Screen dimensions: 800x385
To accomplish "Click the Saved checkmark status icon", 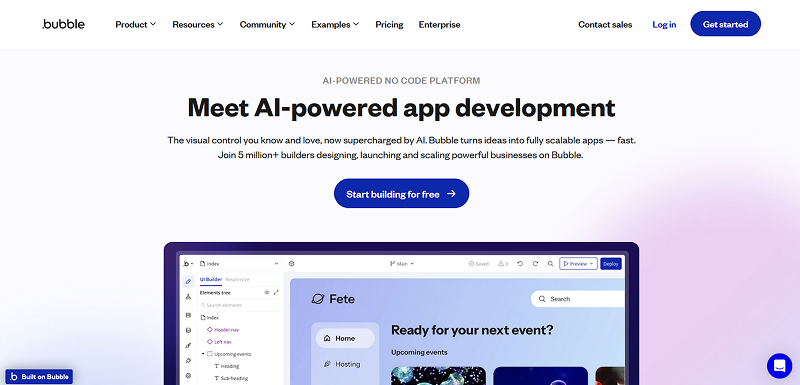I will point(471,264).
